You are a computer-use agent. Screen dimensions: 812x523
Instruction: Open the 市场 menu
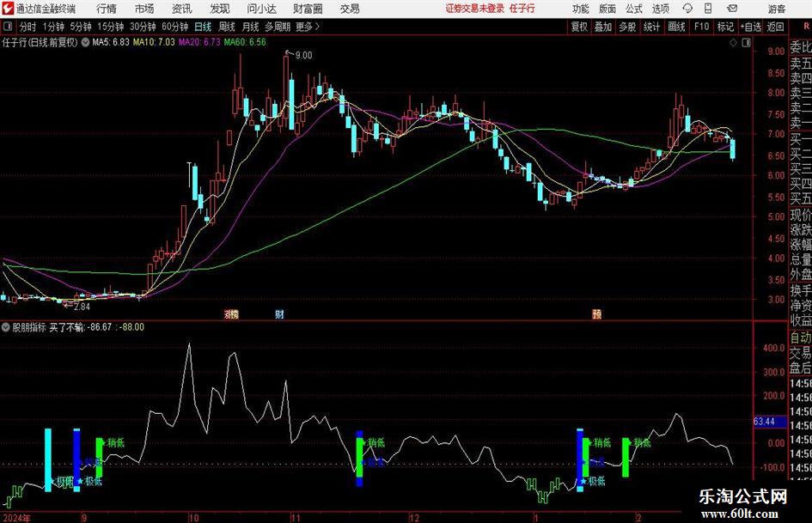click(x=144, y=9)
